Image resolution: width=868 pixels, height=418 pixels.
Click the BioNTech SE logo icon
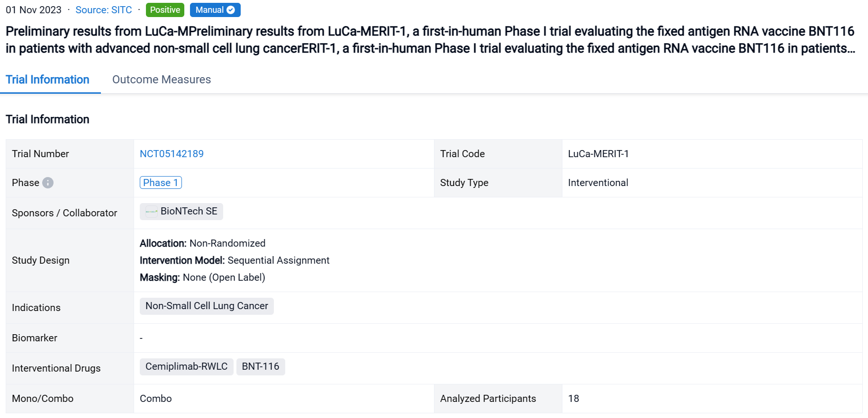151,212
